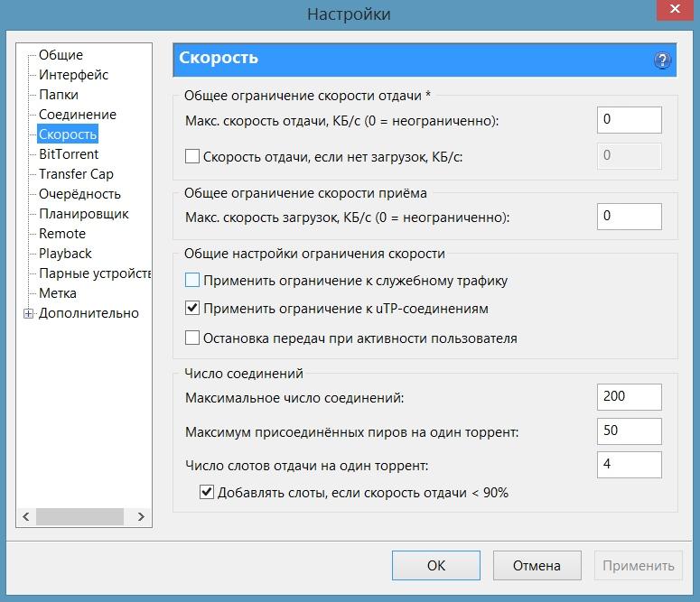The image size is (700, 602).
Task: Select Общие in the settings tree
Action: [x=61, y=55]
